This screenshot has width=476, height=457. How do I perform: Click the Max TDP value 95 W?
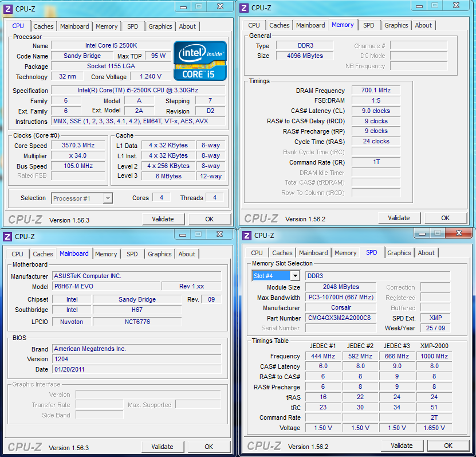[x=158, y=56]
